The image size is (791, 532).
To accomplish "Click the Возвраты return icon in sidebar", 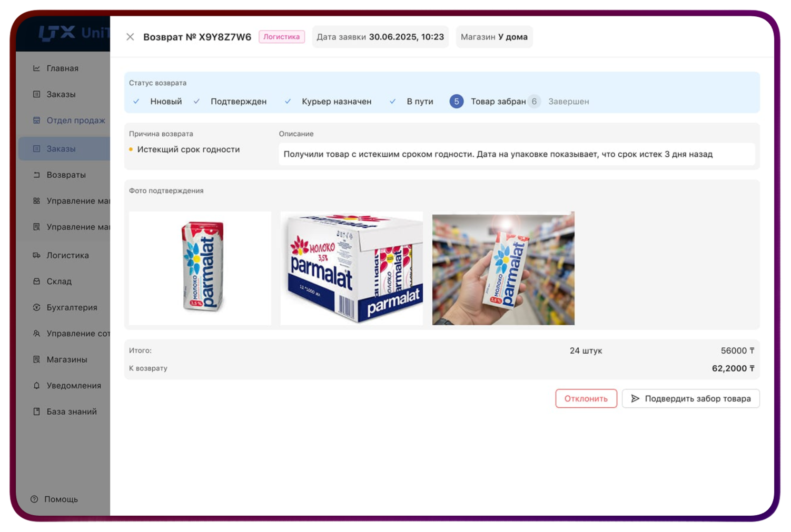I will [36, 175].
